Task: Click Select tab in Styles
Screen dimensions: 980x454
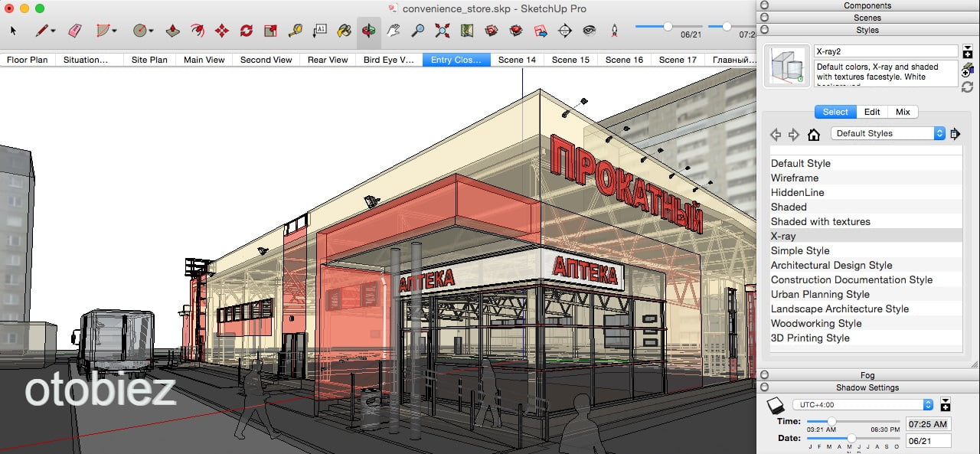Action: point(835,112)
